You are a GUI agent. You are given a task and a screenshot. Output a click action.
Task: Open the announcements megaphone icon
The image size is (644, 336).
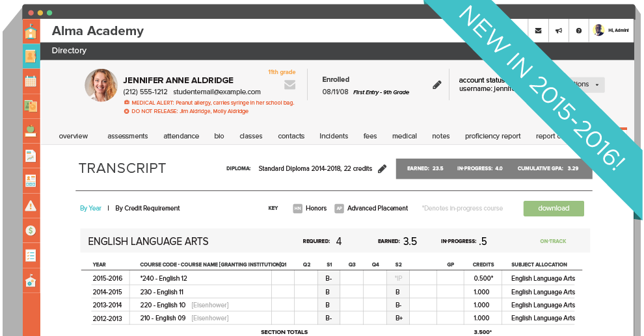pyautogui.click(x=558, y=31)
